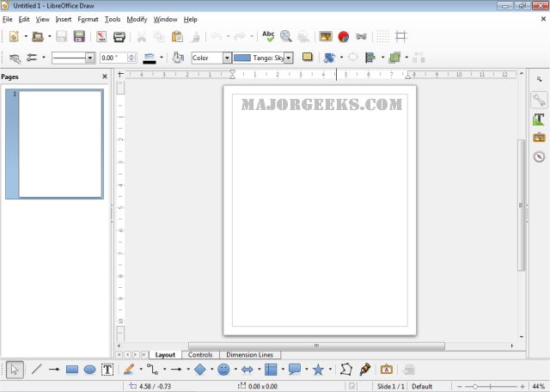Select the Ellipse tool
The height and width of the screenshot is (392, 550).
89,370
